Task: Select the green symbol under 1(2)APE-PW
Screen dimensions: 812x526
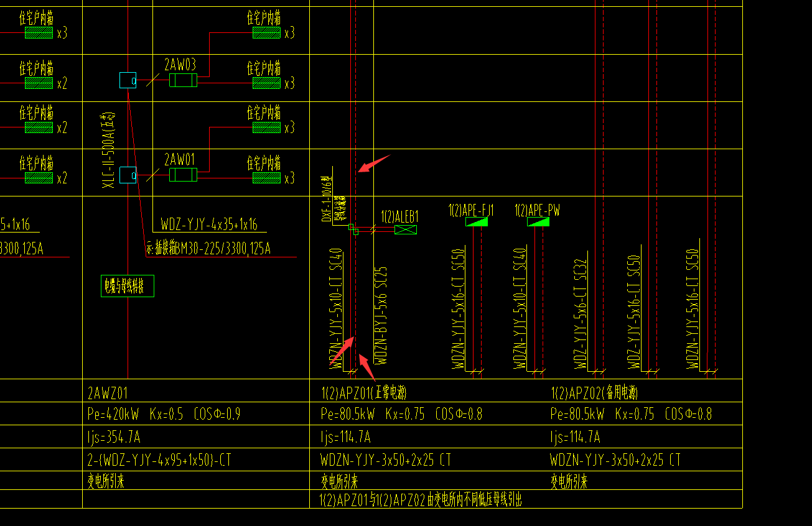Action: coord(538,222)
